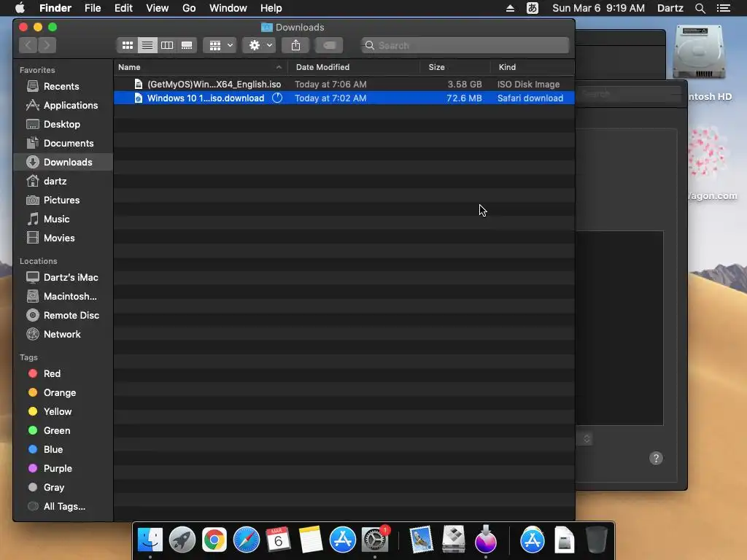Open Recents in the sidebar
747x560 pixels.
61,86
